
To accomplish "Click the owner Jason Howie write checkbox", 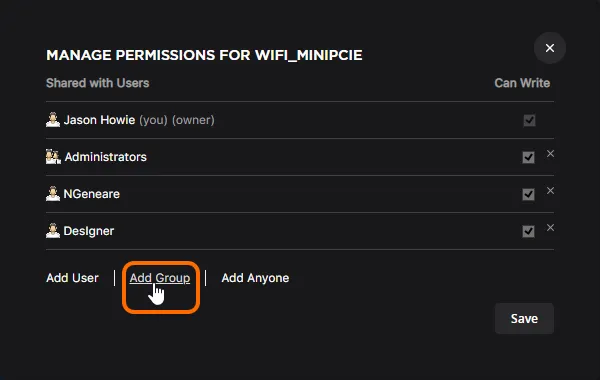I will pos(529,121).
